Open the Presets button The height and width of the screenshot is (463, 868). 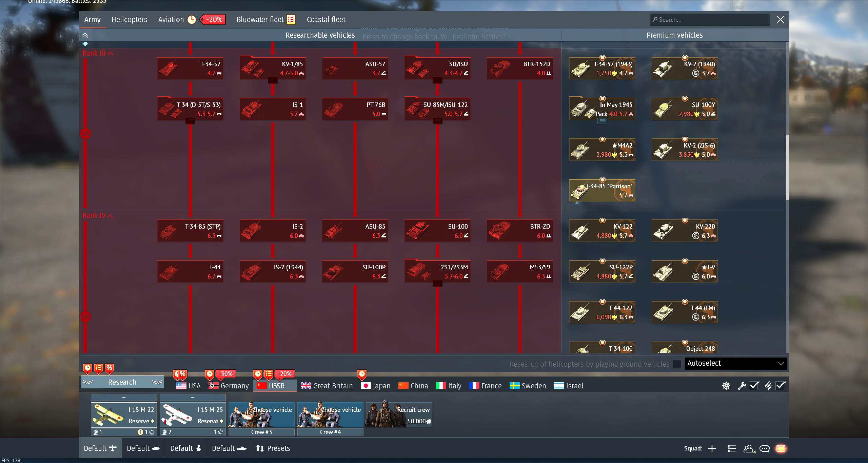pyautogui.click(x=273, y=448)
